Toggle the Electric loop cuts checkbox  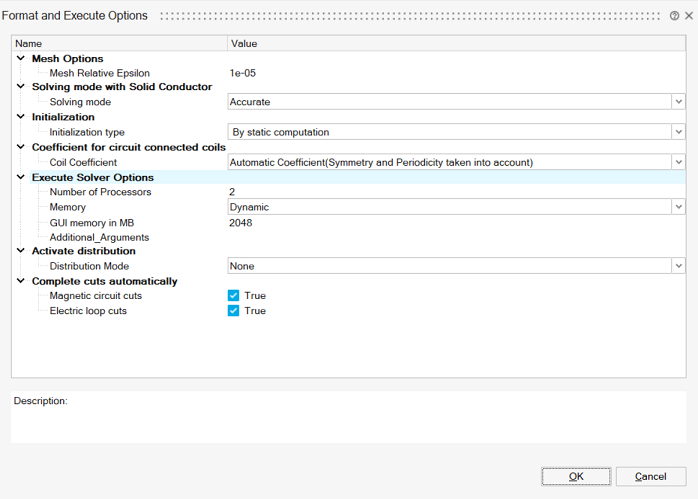click(233, 311)
